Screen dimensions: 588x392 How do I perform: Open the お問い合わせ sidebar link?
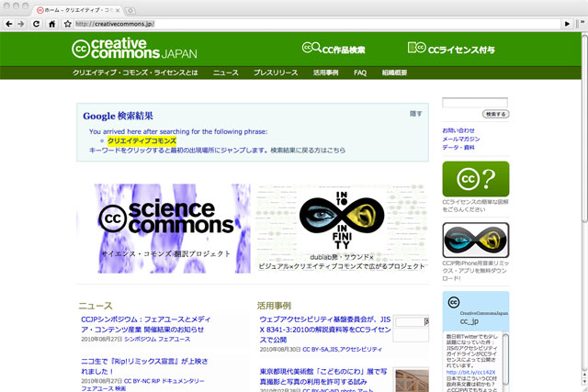coord(458,130)
